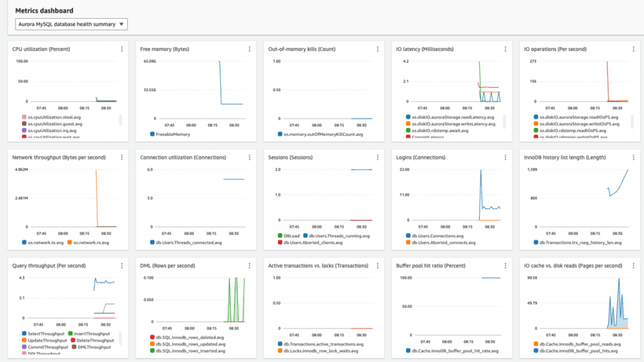The width and height of the screenshot is (644, 362).
Task: Expand the Aurora MySQL database health summary dropdown
Action: click(x=71, y=25)
